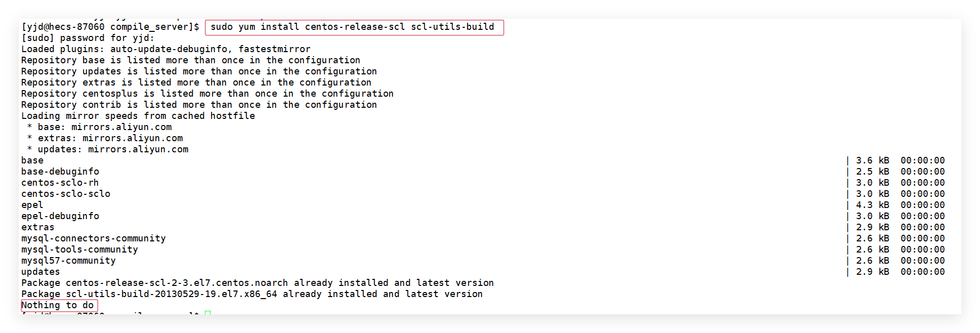980x333 pixels.
Task: Click the shell prompt '[yjd@hecs-87060 compile_server]$'
Action: (110, 27)
